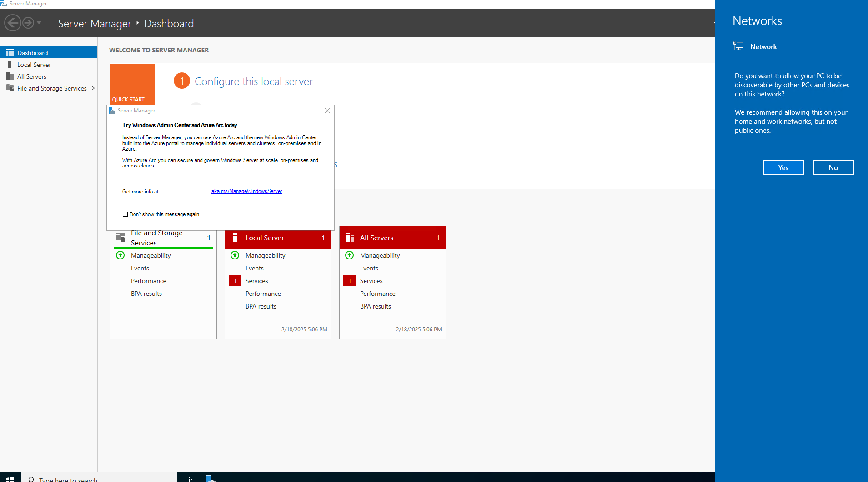
Task: Open Events in the All Servers tile
Action: point(369,269)
